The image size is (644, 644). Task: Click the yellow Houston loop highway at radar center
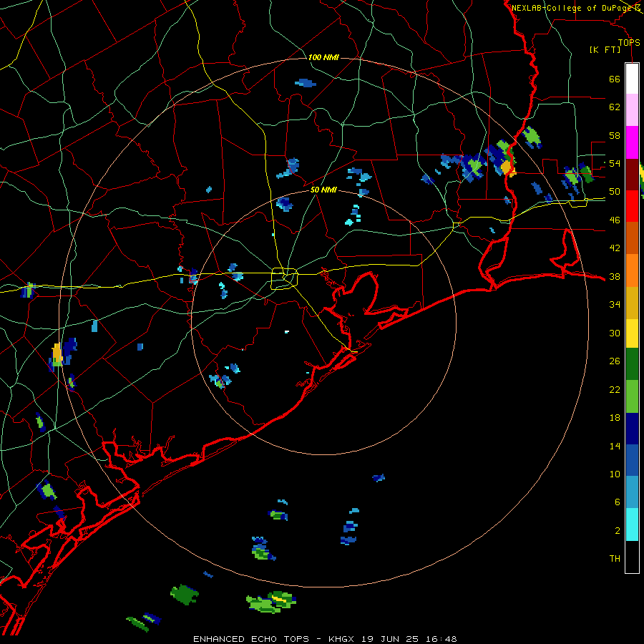(x=284, y=278)
